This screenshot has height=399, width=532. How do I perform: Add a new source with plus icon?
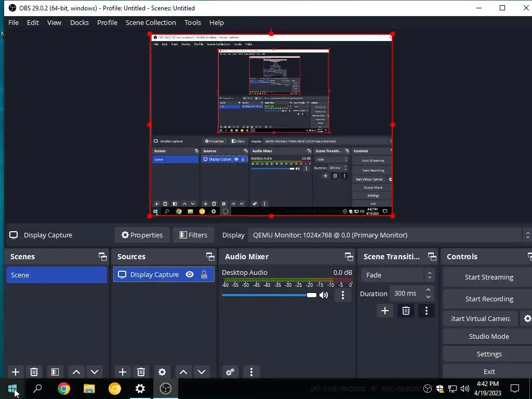click(x=123, y=372)
